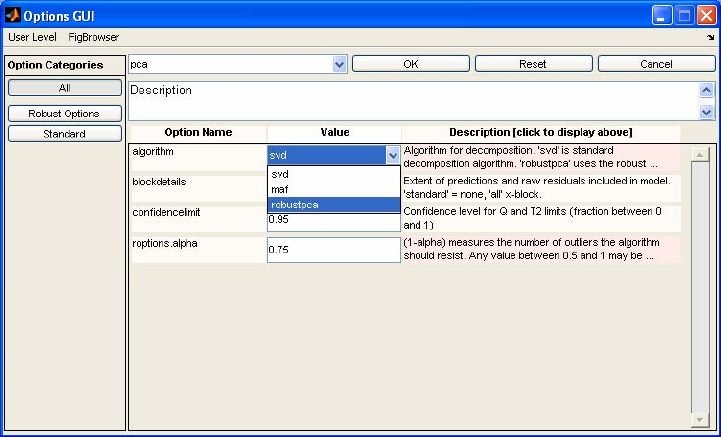Click the Description text area at top
Screen dimensions: 721x437
click(414, 101)
